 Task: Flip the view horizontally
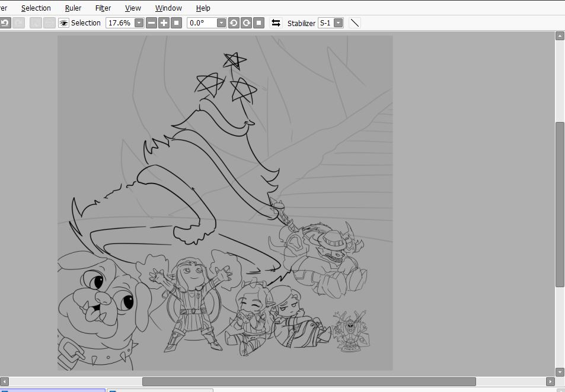click(276, 23)
